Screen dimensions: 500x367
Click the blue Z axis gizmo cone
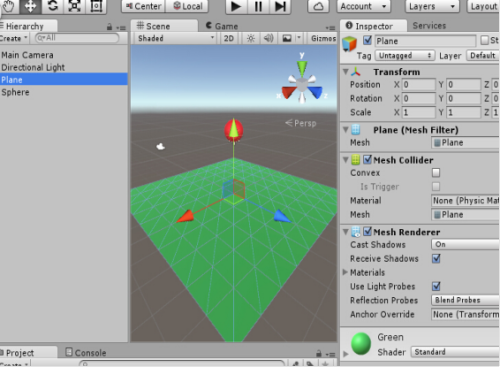click(x=315, y=92)
